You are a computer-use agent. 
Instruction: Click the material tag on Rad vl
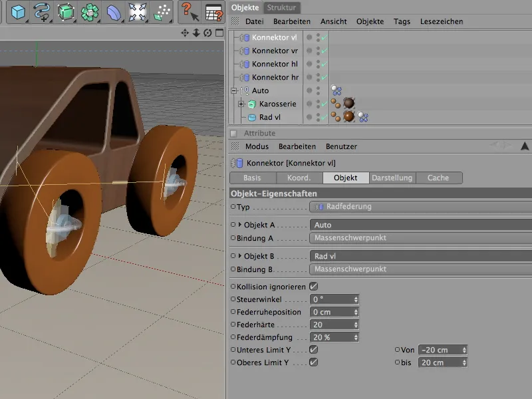coord(348,117)
